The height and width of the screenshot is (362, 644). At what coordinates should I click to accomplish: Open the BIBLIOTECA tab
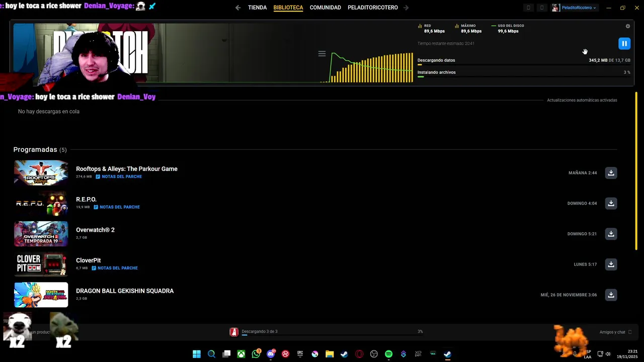[288, 8]
